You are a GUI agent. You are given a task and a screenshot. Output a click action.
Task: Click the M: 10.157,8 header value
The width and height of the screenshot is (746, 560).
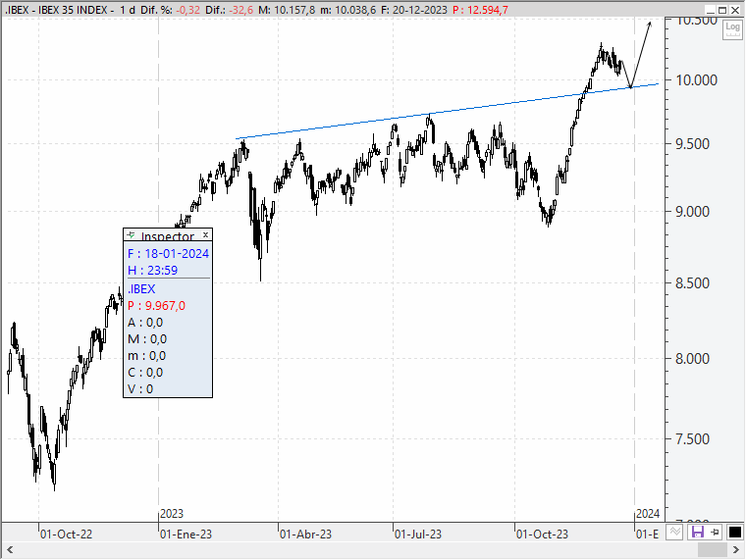pyautogui.click(x=287, y=10)
